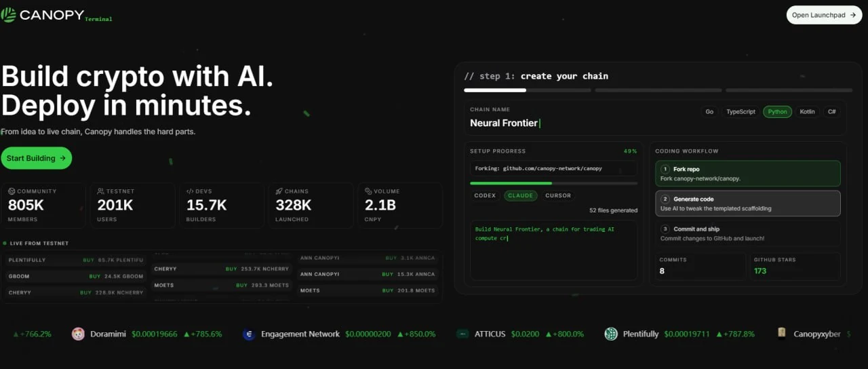868x369 pixels.
Task: Click the ATTICUS token icon
Action: point(462,334)
